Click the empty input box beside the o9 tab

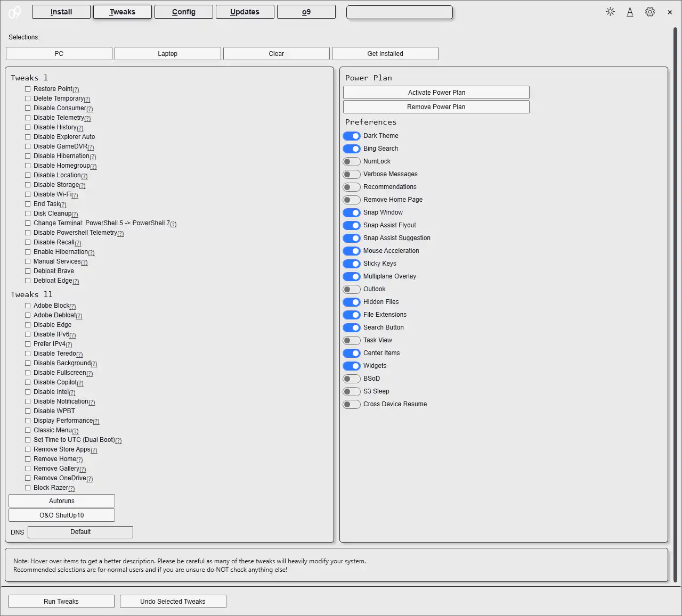399,12
